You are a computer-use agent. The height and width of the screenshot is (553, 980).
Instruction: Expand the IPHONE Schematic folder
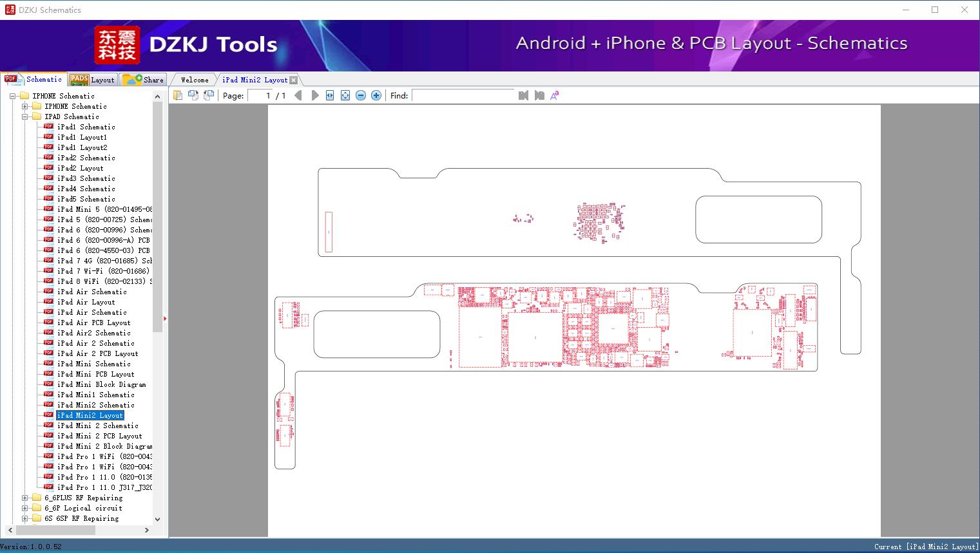point(24,106)
